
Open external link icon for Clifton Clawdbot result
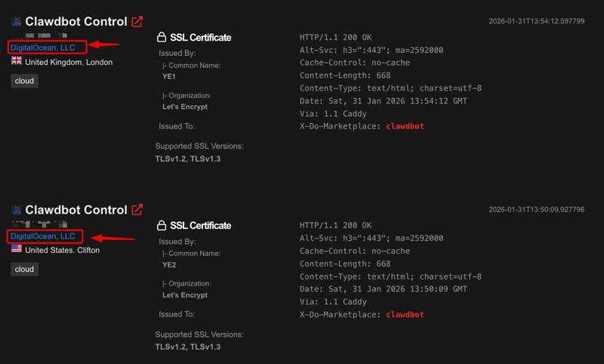137,210
